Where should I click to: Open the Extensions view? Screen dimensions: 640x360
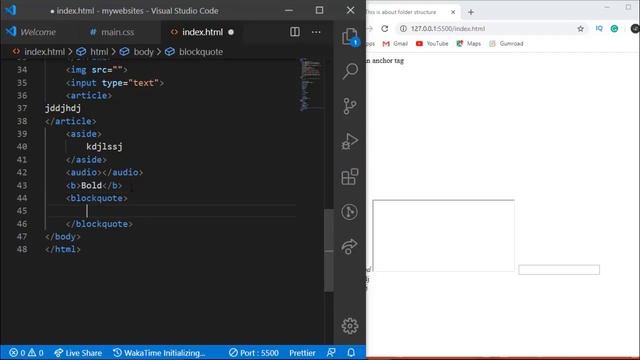[350, 177]
